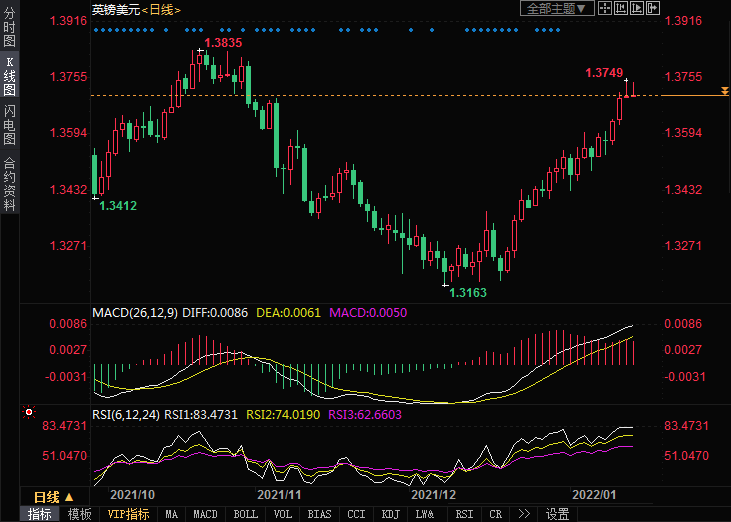Select the VIP指标 tab
The image size is (731, 522).
click(x=128, y=514)
